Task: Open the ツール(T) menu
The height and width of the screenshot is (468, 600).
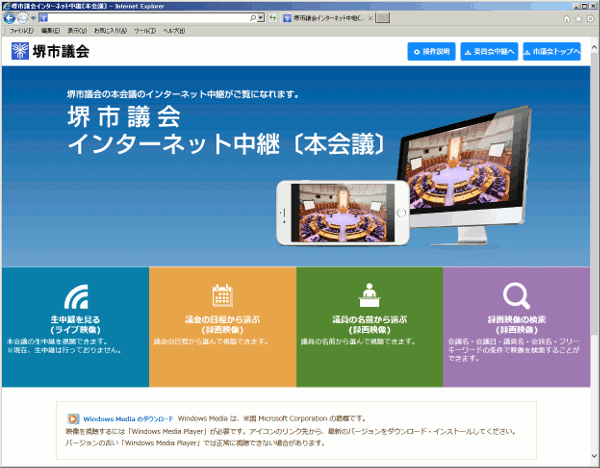Action: [x=145, y=31]
